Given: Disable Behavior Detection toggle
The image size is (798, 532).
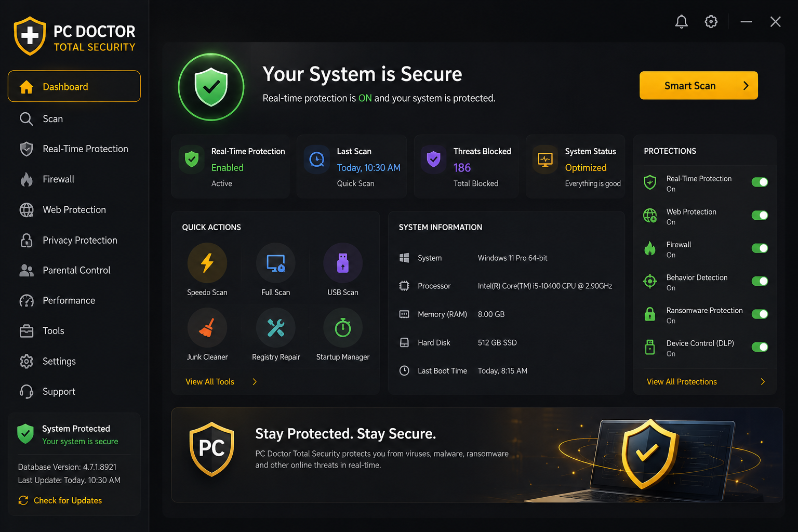Looking at the screenshot, I should [x=760, y=281].
